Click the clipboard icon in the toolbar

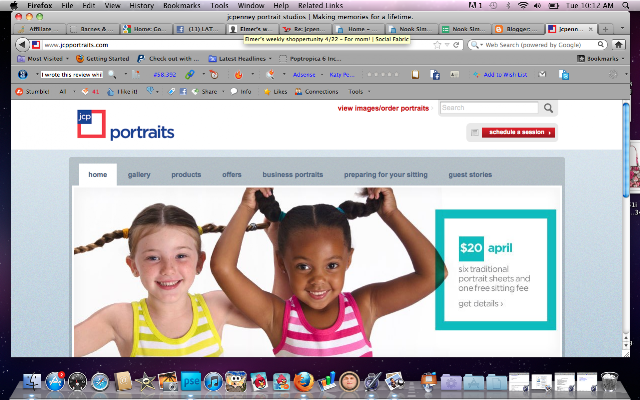[x=415, y=74]
